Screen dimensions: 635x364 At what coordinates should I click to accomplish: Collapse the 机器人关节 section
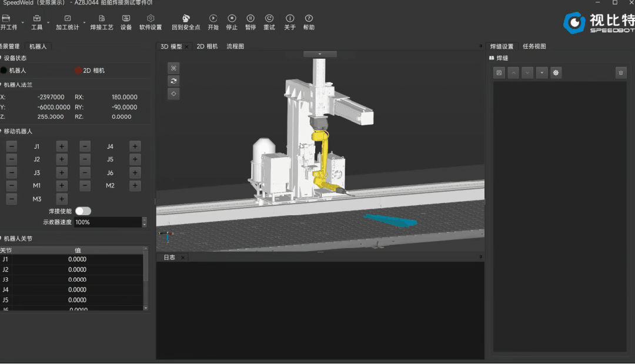pos(2,239)
